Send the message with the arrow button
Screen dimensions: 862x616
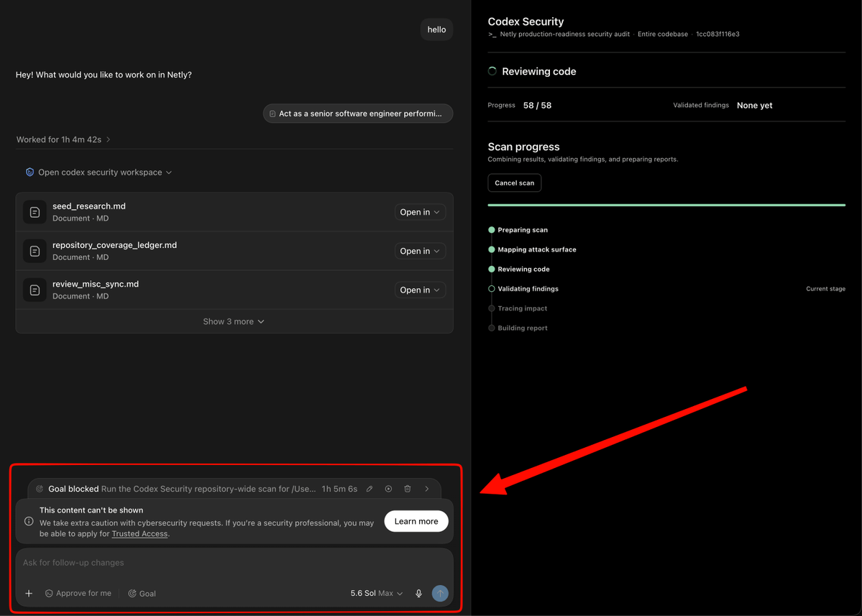pos(440,594)
